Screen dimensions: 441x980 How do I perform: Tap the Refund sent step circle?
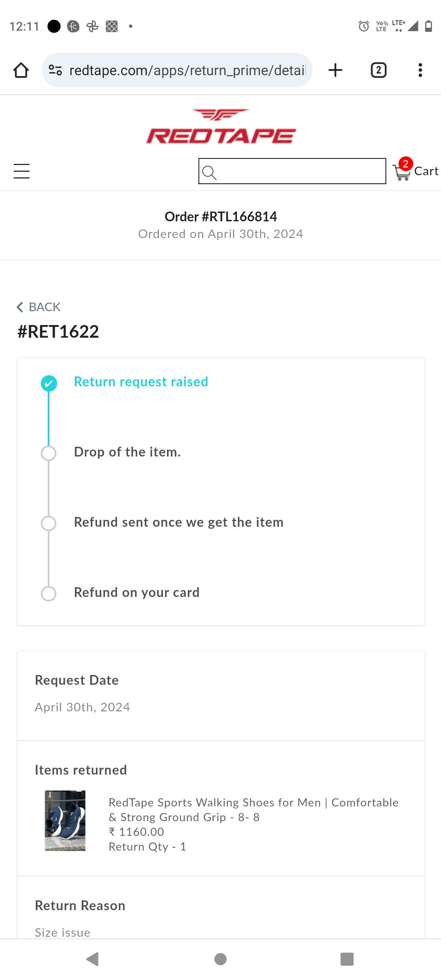(x=49, y=523)
